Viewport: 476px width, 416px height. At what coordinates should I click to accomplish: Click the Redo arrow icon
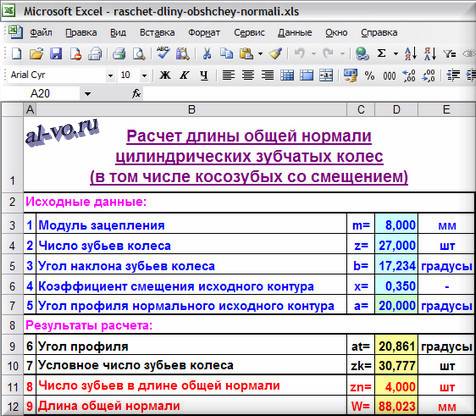coord(328,53)
